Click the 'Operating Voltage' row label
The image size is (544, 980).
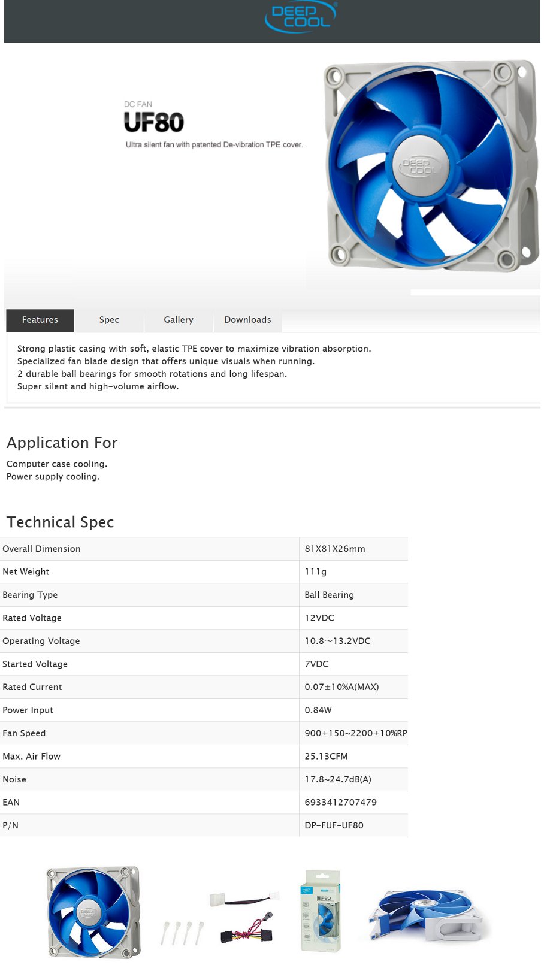[x=41, y=641]
